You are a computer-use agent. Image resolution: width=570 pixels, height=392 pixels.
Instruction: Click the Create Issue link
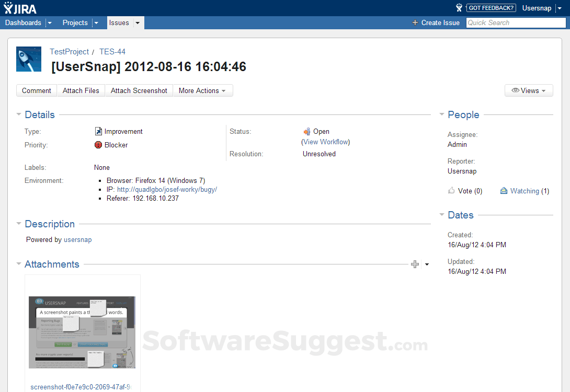point(440,22)
